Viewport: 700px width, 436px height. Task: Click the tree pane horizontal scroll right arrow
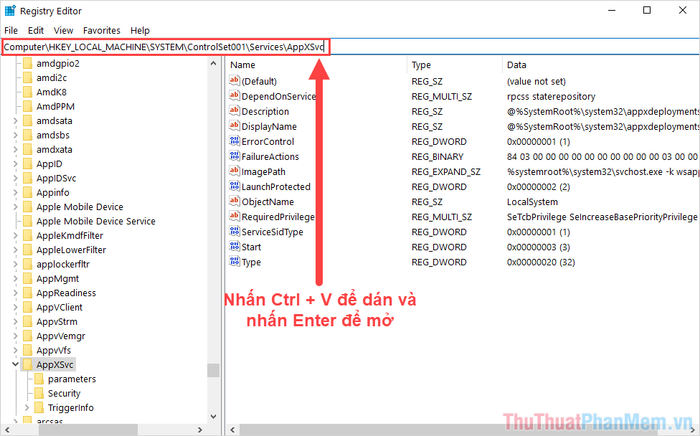tap(200, 430)
